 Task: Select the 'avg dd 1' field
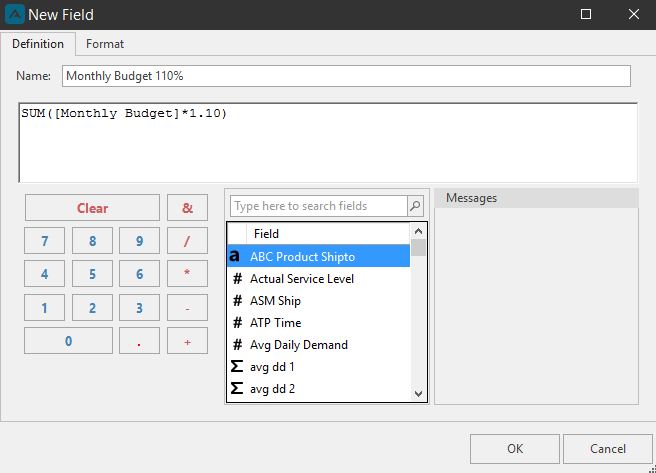318,367
